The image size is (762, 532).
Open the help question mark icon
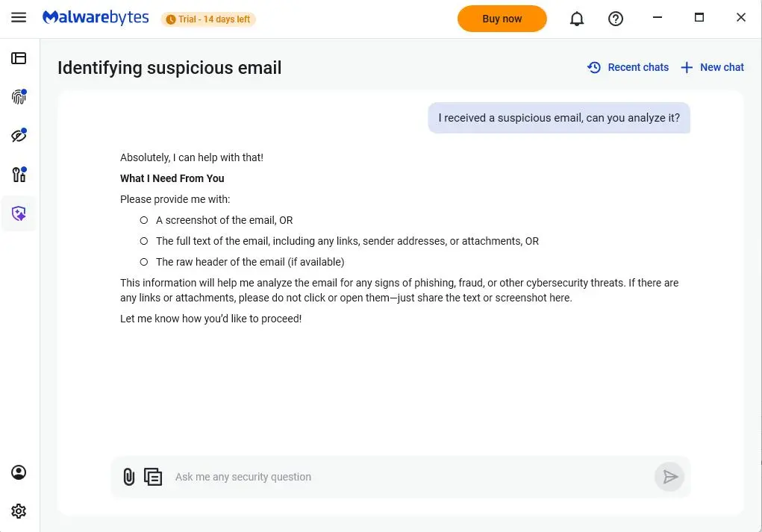616,19
